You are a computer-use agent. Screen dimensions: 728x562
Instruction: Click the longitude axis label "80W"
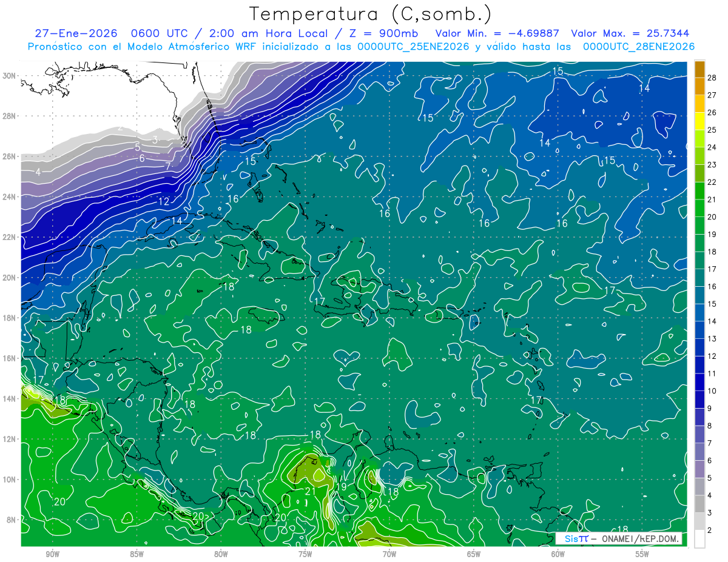click(221, 554)
